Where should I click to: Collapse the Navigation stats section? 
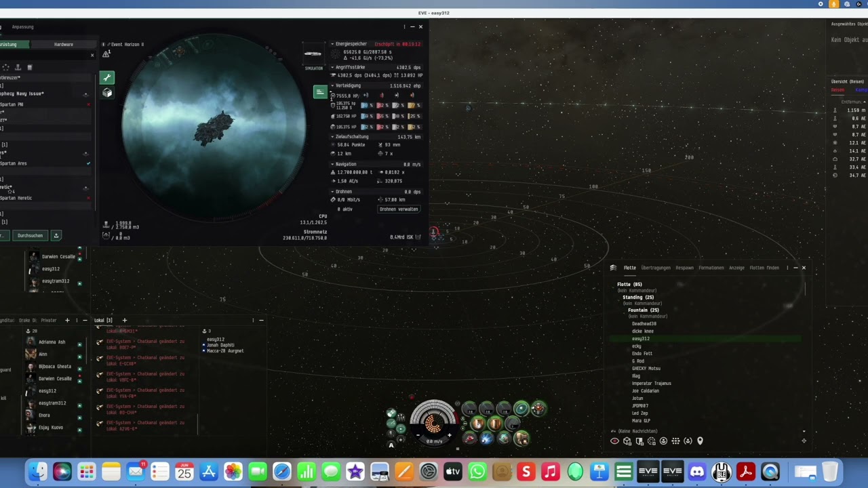(x=333, y=164)
